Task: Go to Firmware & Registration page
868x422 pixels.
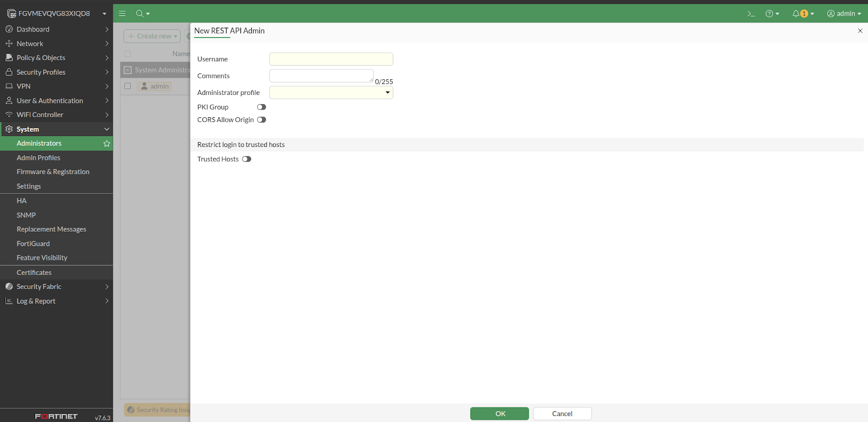Action: 53,172
